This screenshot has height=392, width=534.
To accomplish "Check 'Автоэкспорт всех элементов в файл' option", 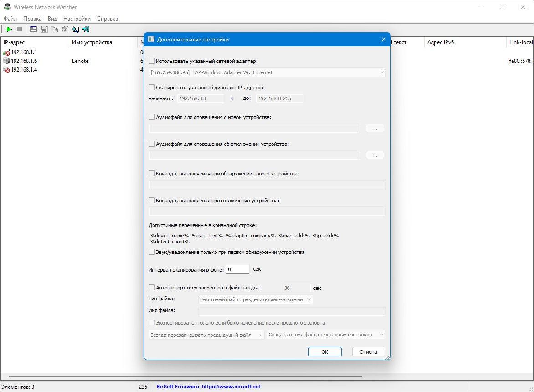I will coord(152,288).
